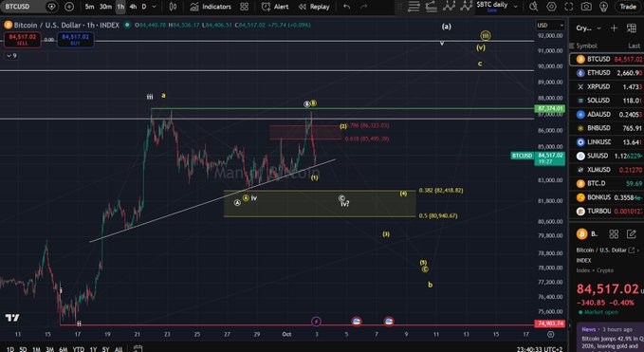Select the second Elliott wave pattern tool
Image resolution: width=644 pixels, height=352 pixels.
point(466,6)
